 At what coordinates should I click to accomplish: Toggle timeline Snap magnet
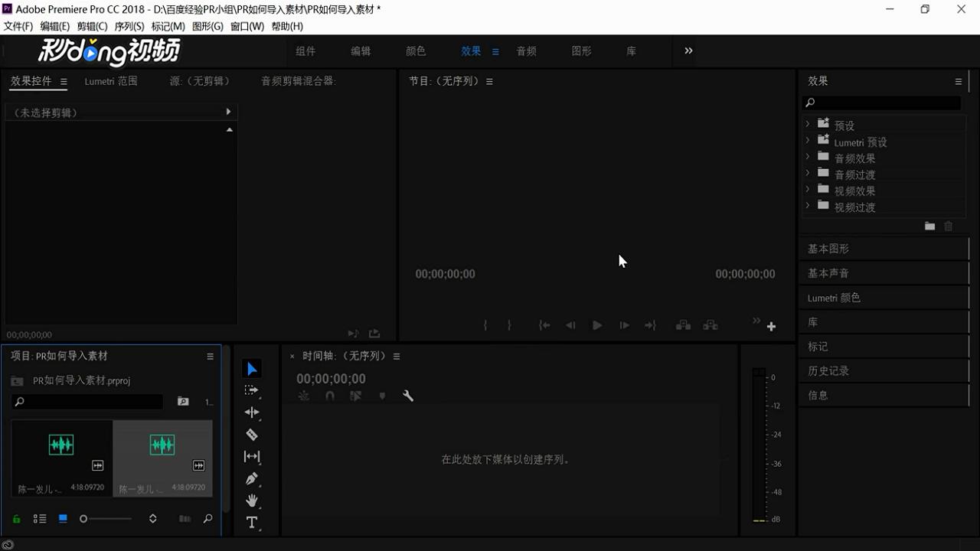330,396
